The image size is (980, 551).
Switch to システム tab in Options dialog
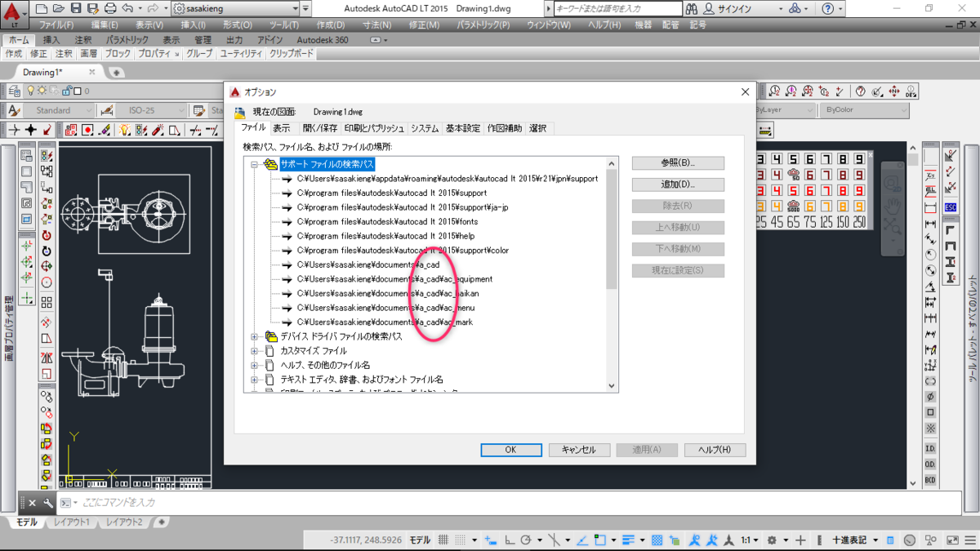coord(425,129)
